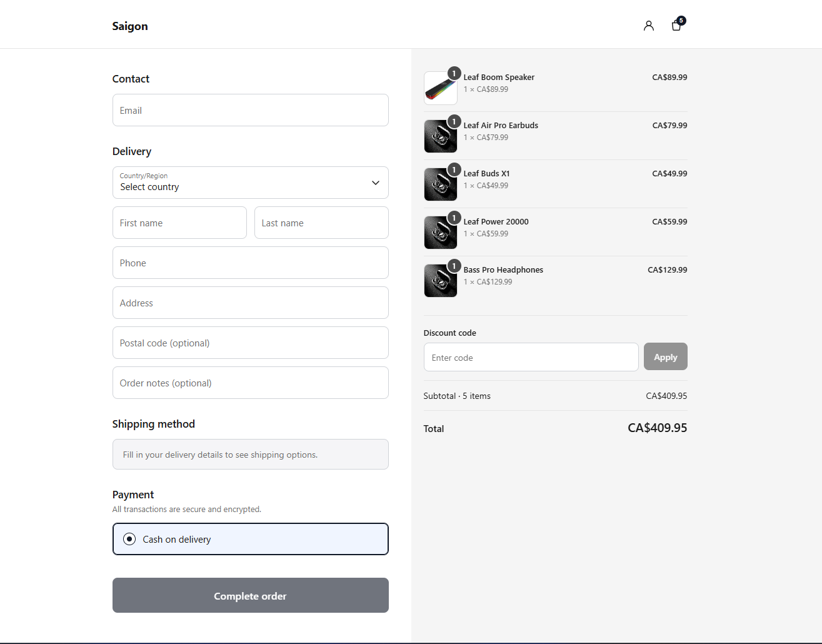Click the discount Enter code field
This screenshot has height=644, width=822.
(531, 357)
